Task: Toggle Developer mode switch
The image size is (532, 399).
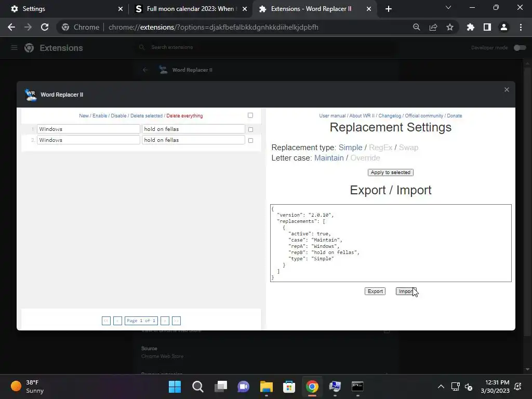Action: coord(520,48)
